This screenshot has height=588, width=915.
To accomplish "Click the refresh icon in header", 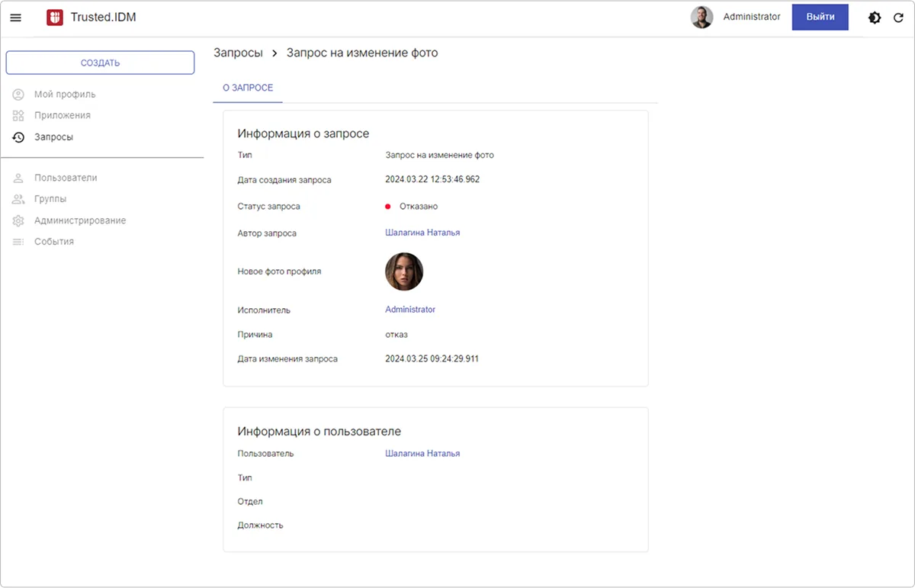I will 898,18.
